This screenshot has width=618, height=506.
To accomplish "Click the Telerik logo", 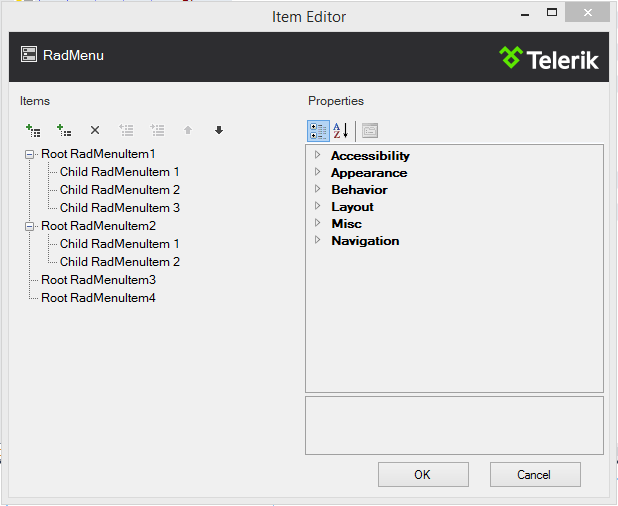I will coord(549,58).
